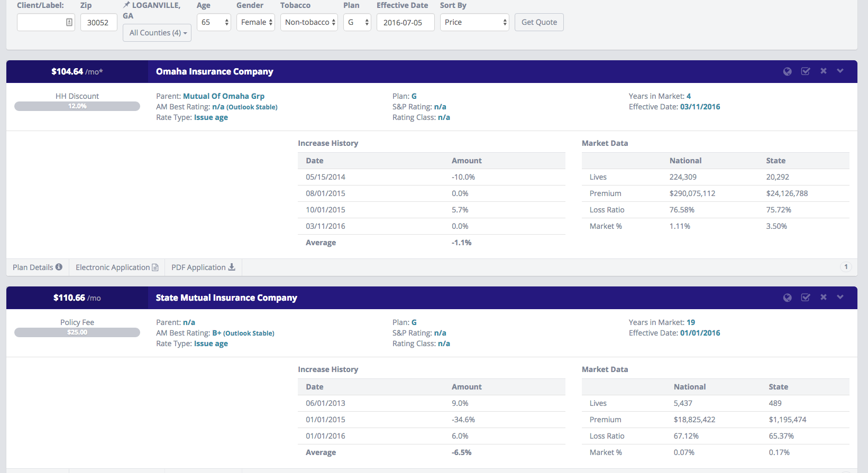868x473 pixels.
Task: Click the contact card icon in Client/Label field
Action: point(69,22)
